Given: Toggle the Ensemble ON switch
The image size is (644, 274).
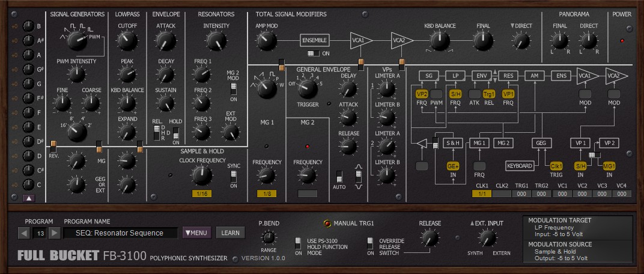Looking at the screenshot, I should (314, 53).
